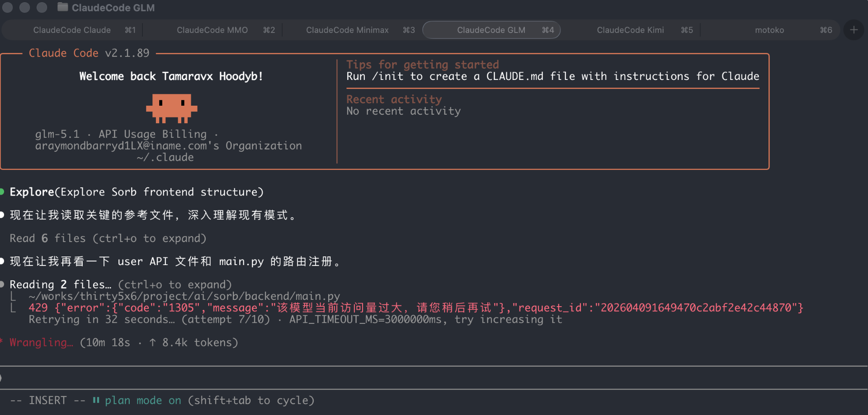The width and height of the screenshot is (868, 415).
Task: Click the up-arrow token indicator near 8.4k tokens
Action: 153,343
